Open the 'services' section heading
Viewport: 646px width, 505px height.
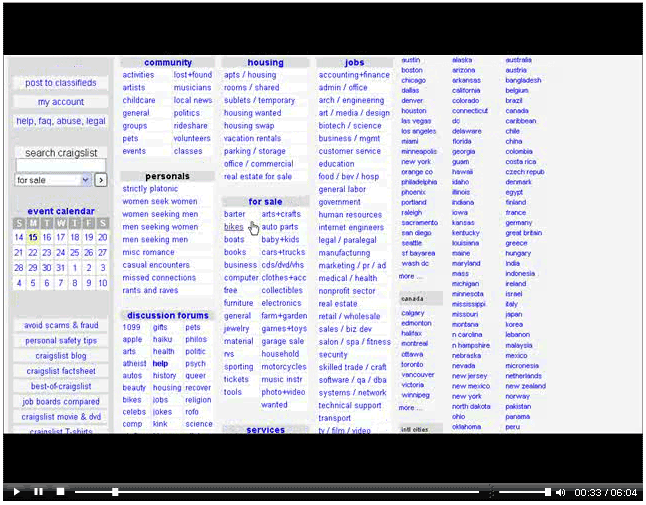coord(265,430)
